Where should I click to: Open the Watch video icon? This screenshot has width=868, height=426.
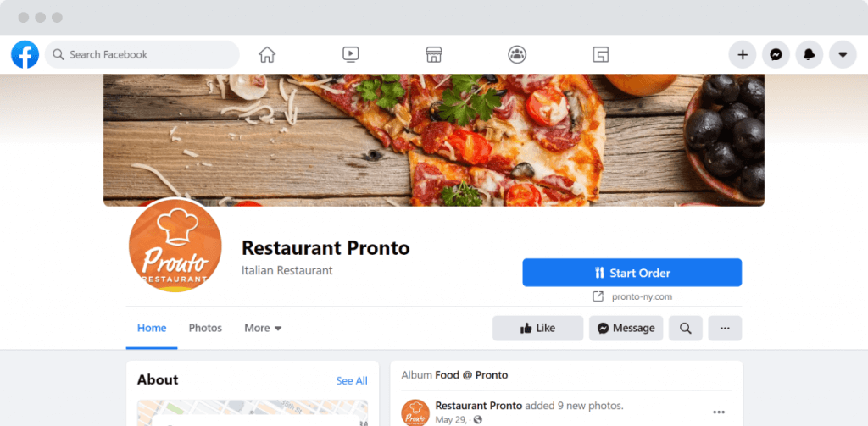(x=350, y=54)
